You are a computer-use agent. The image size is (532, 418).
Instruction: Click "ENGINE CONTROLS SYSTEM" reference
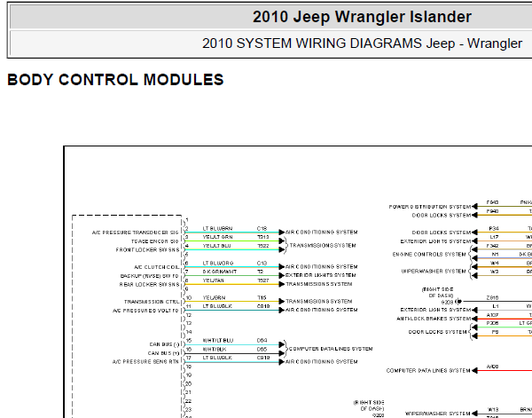click(x=429, y=255)
